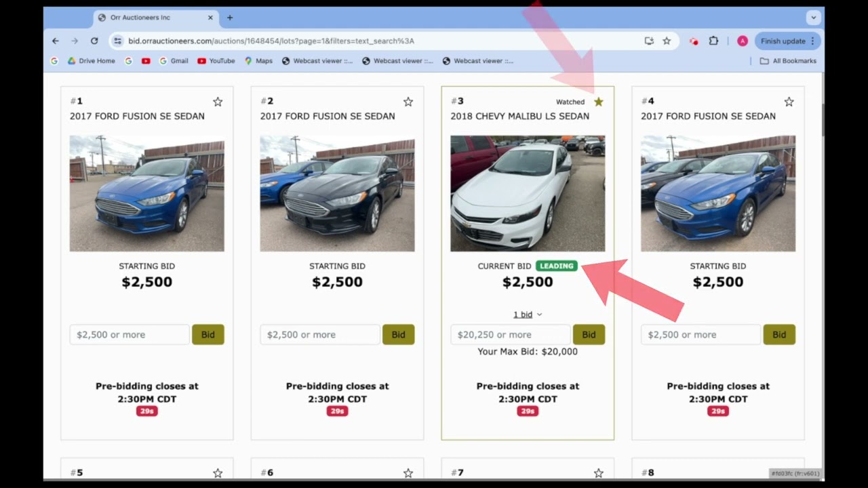The image size is (868, 488).
Task: Open the first Google bookmark icon
Action: click(54, 61)
